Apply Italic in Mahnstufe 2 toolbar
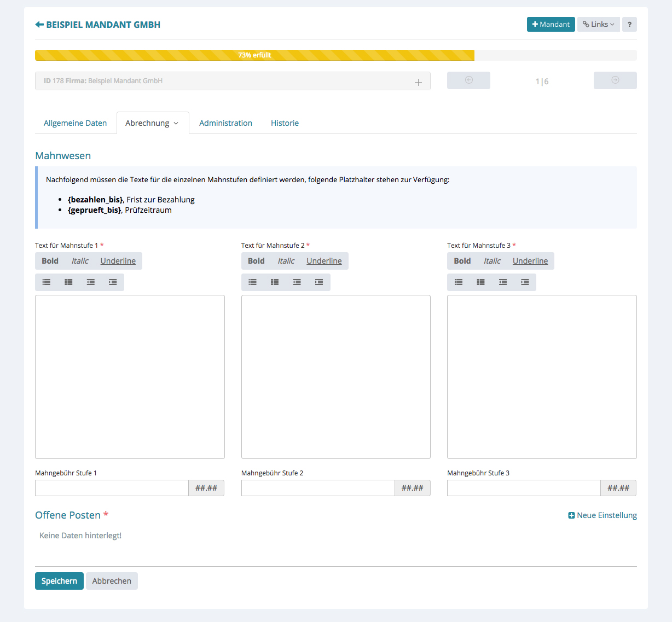 click(x=286, y=261)
